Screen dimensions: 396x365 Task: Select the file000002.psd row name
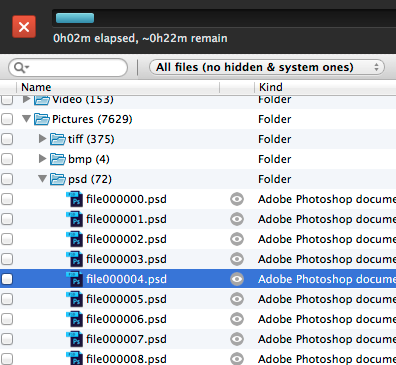[126, 239]
